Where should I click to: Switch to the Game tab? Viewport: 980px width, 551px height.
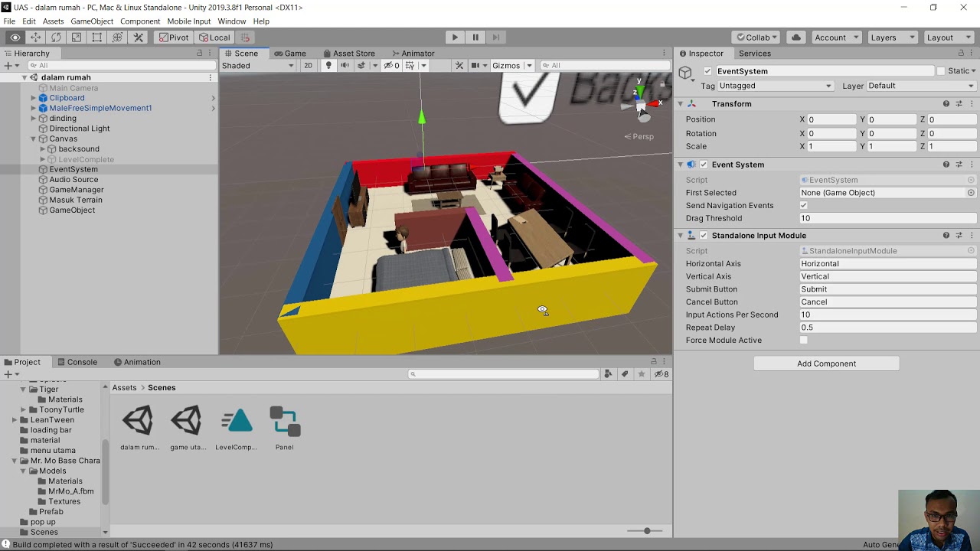(289, 54)
